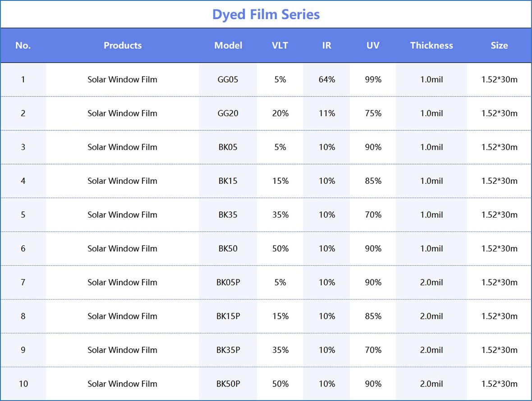
Task: Click the UV column header
Action: (x=373, y=46)
